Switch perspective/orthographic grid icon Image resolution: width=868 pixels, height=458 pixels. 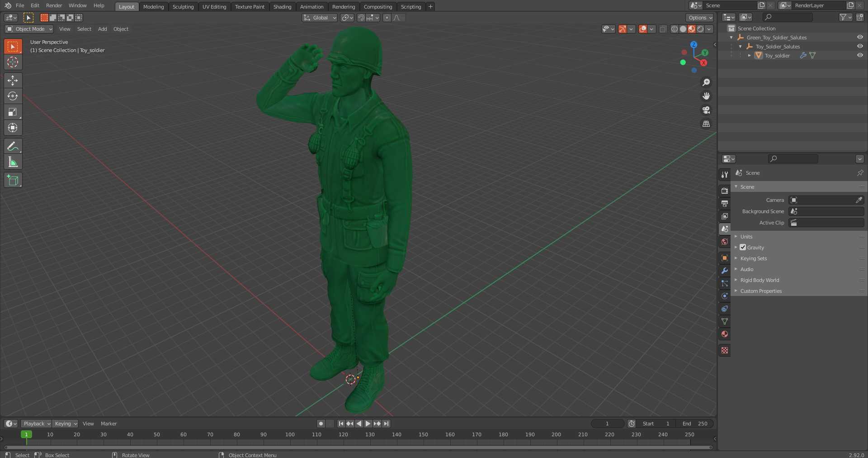tap(706, 124)
